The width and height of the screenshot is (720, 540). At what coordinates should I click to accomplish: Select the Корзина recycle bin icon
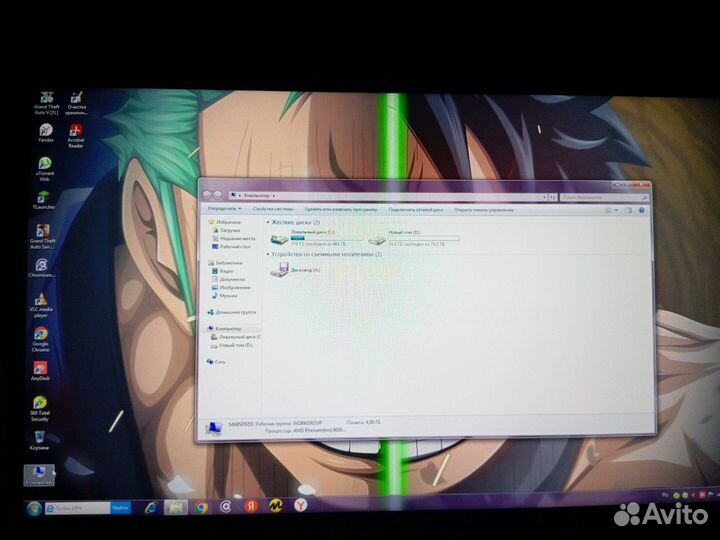(x=39, y=440)
